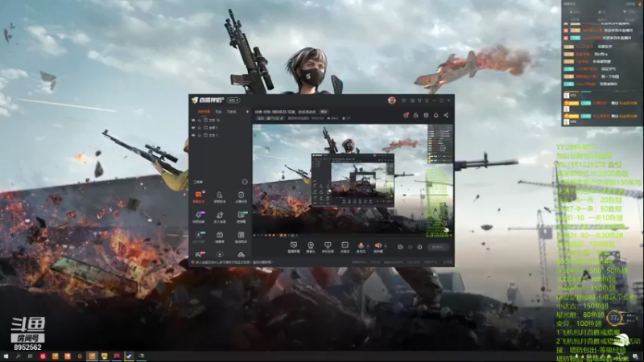Click the share icon above the preview

446,115
